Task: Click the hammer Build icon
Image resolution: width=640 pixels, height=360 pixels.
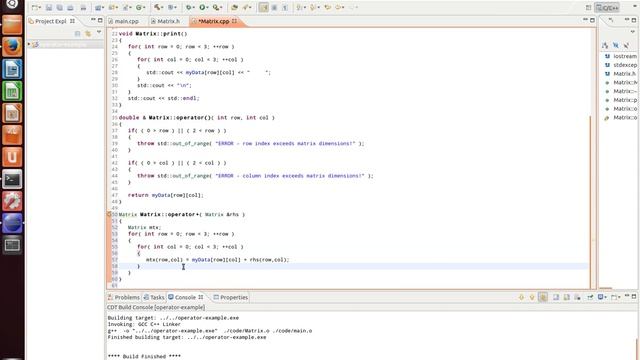Action: pyautogui.click(x=157, y=7)
